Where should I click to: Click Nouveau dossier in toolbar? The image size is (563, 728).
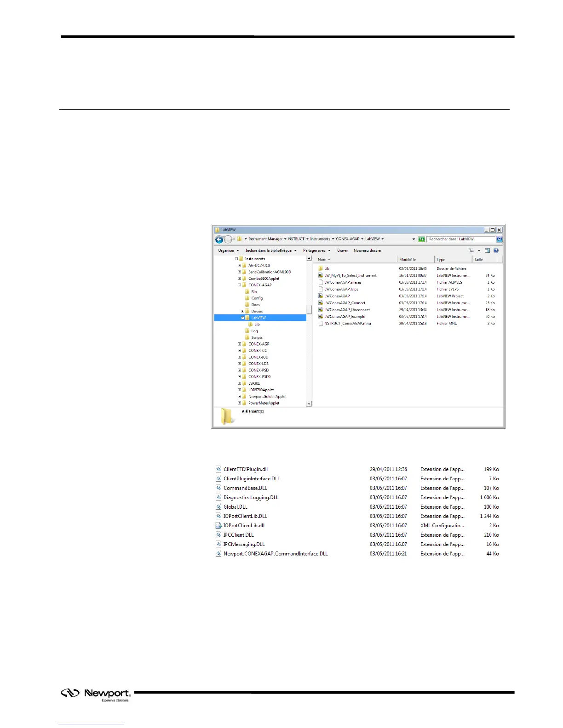[368, 250]
